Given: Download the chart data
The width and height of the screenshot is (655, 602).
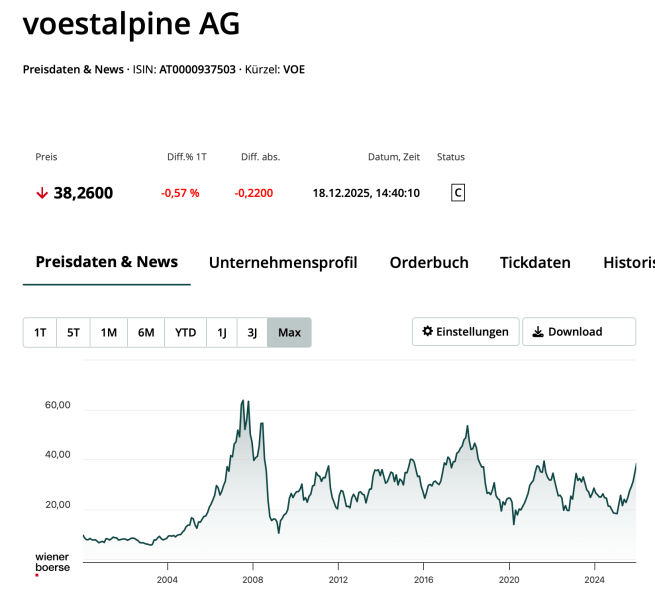Looking at the screenshot, I should click(x=578, y=332).
